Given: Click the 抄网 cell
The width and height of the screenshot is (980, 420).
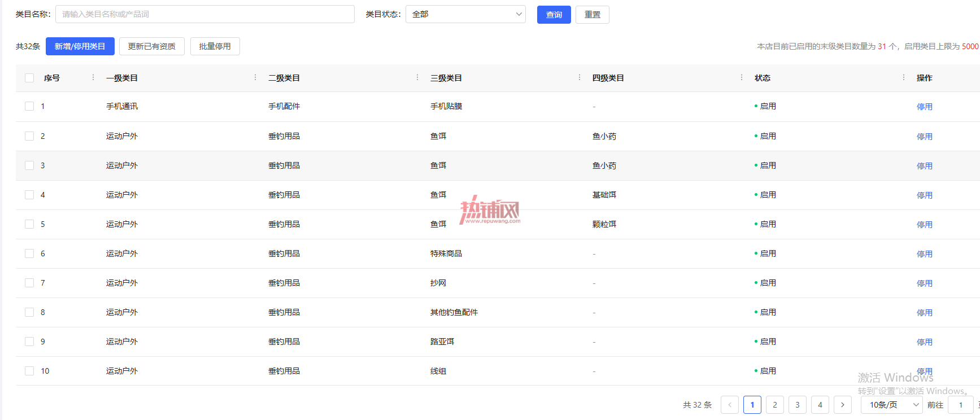Looking at the screenshot, I should point(438,283).
